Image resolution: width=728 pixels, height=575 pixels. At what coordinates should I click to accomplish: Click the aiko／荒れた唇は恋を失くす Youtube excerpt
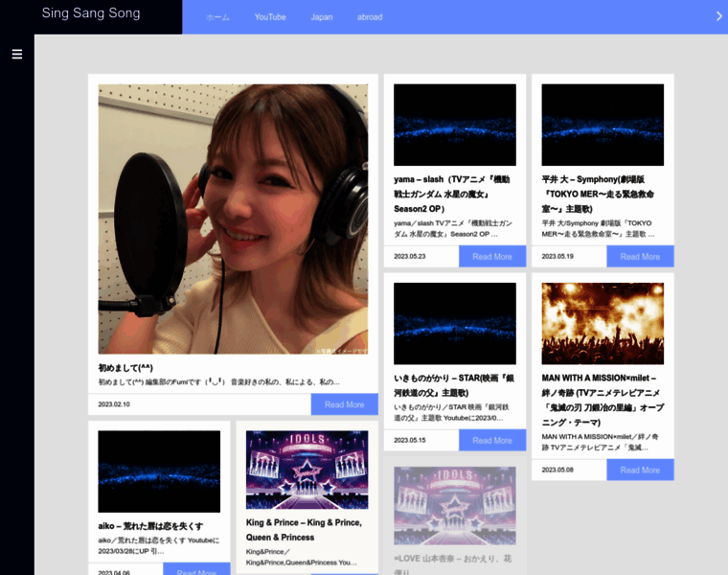(x=159, y=545)
